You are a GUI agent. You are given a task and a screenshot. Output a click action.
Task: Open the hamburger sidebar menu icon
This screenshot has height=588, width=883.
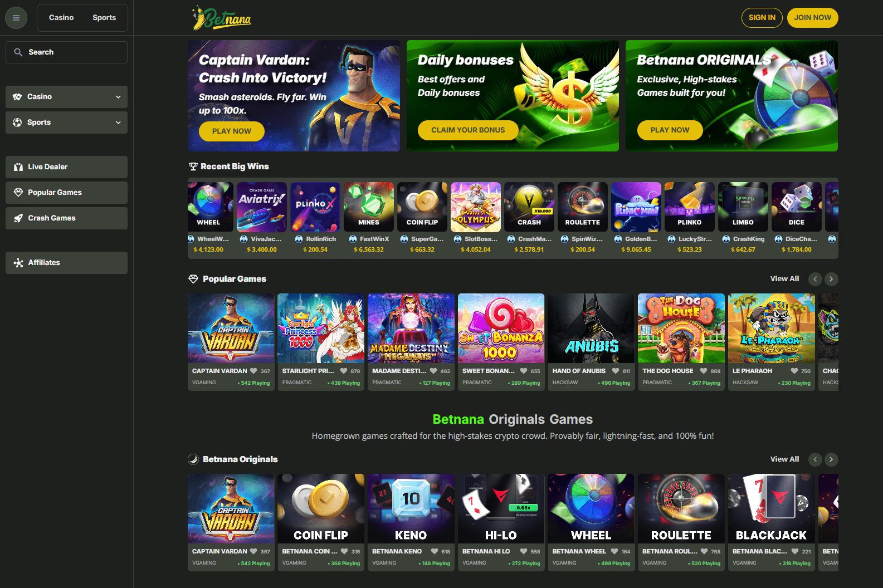click(x=16, y=18)
